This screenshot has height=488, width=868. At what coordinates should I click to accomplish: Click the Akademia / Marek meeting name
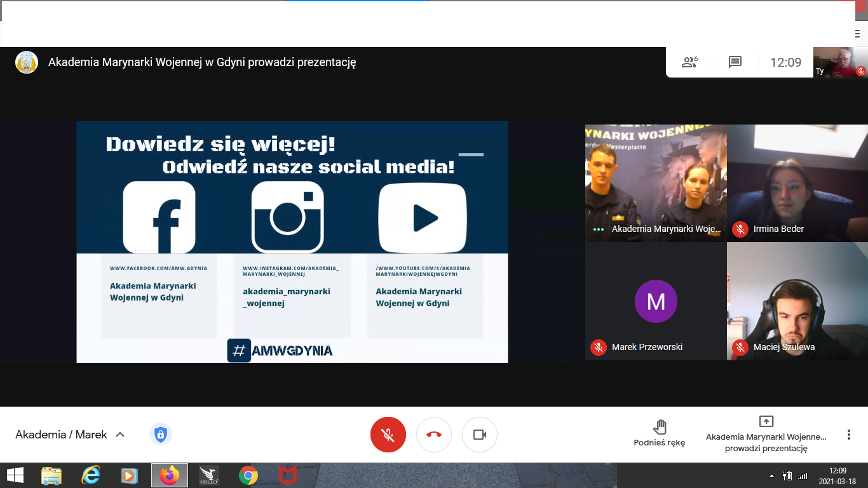click(62, 435)
